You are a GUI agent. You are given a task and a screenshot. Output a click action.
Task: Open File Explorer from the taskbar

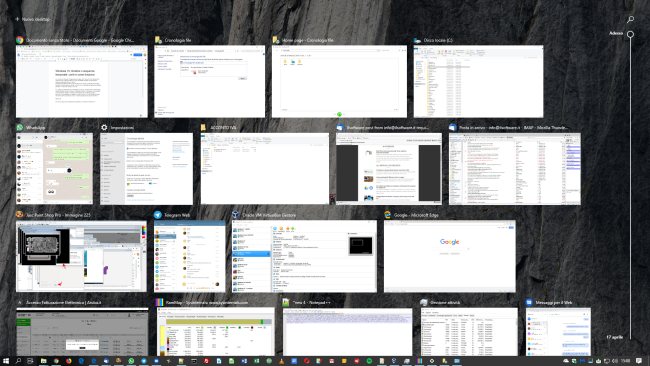point(44,361)
